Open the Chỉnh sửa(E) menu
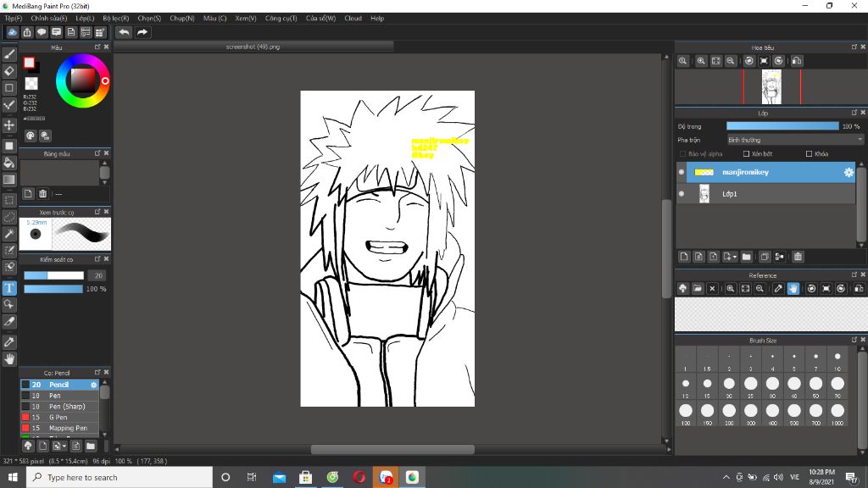The height and width of the screenshot is (488, 868). coord(48,19)
